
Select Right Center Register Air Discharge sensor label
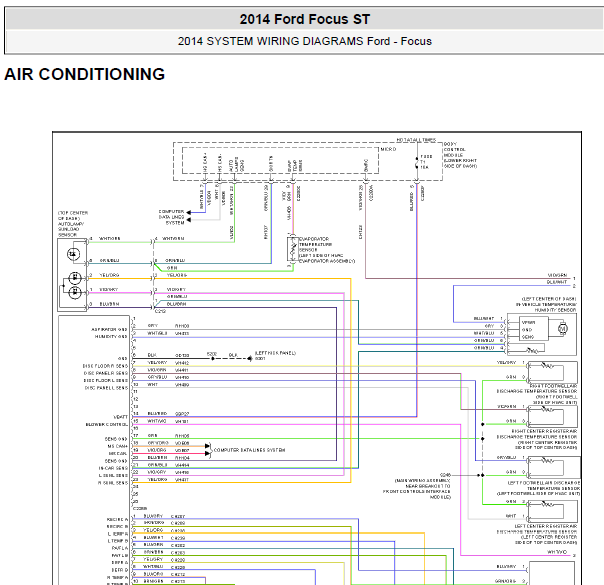(x=537, y=439)
